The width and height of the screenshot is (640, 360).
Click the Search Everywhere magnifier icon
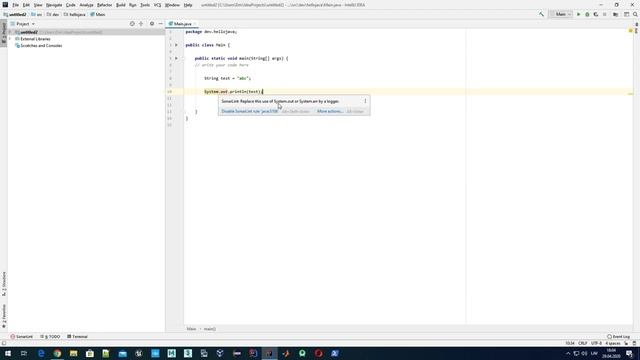tap(635, 14)
